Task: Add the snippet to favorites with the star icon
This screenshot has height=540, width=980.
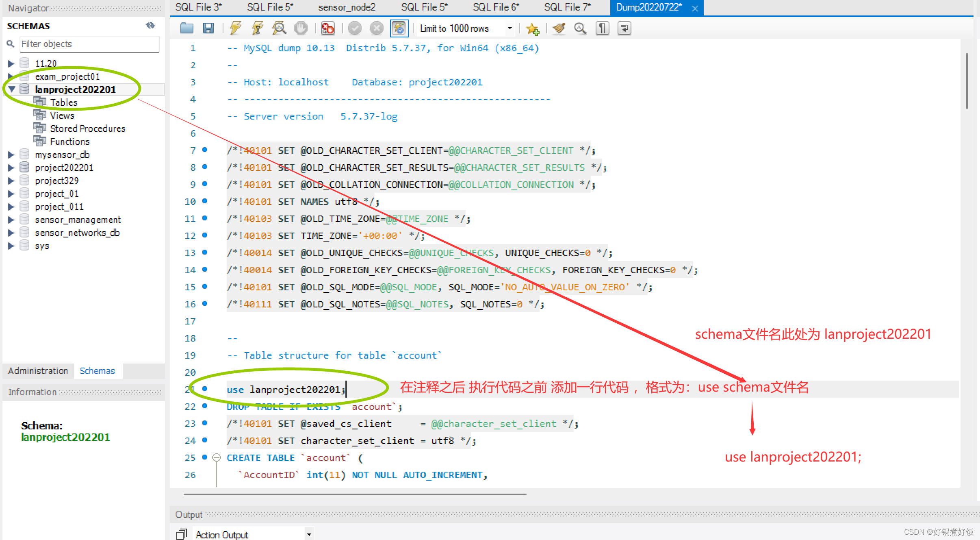Action: pyautogui.click(x=532, y=28)
